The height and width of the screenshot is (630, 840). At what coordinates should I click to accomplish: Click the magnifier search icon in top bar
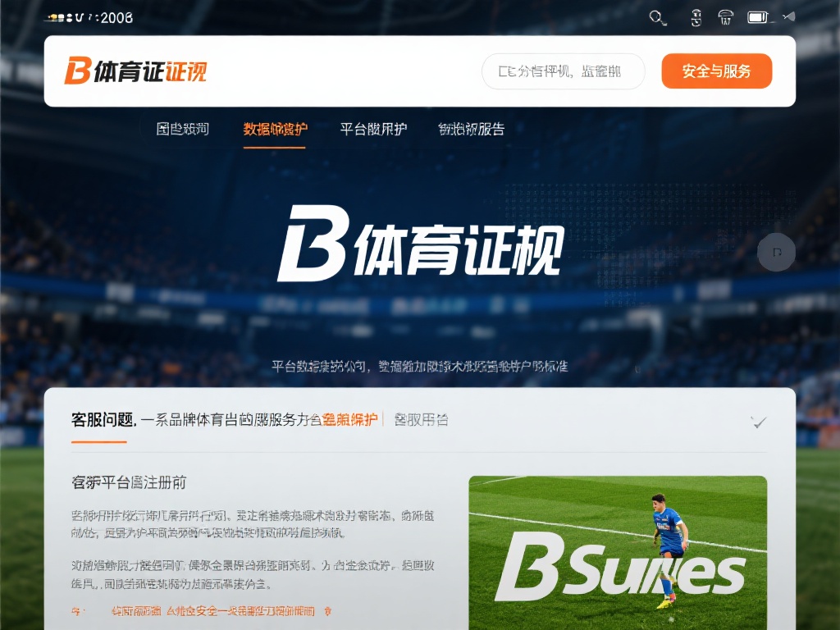pos(658,18)
